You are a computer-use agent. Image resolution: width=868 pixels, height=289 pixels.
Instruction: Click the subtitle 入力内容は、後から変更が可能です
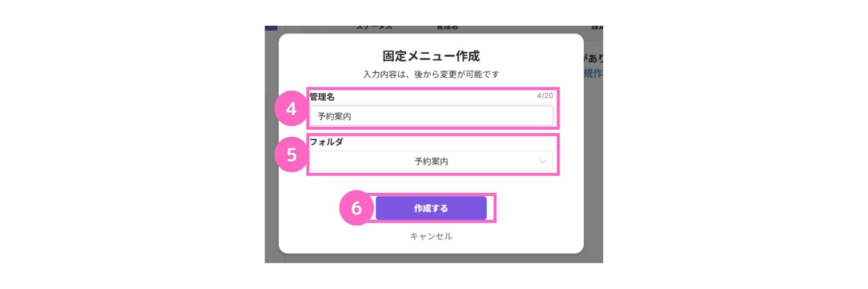pos(431,74)
